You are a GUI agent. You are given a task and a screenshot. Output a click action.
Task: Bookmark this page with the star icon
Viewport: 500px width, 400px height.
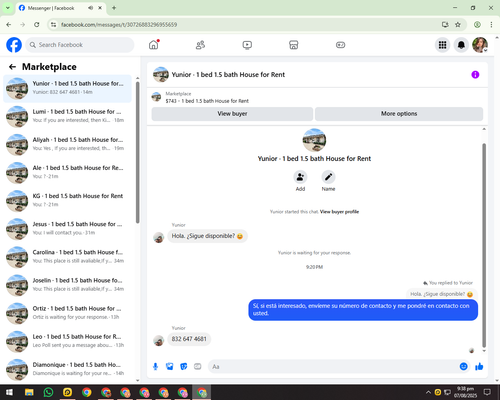(458, 25)
